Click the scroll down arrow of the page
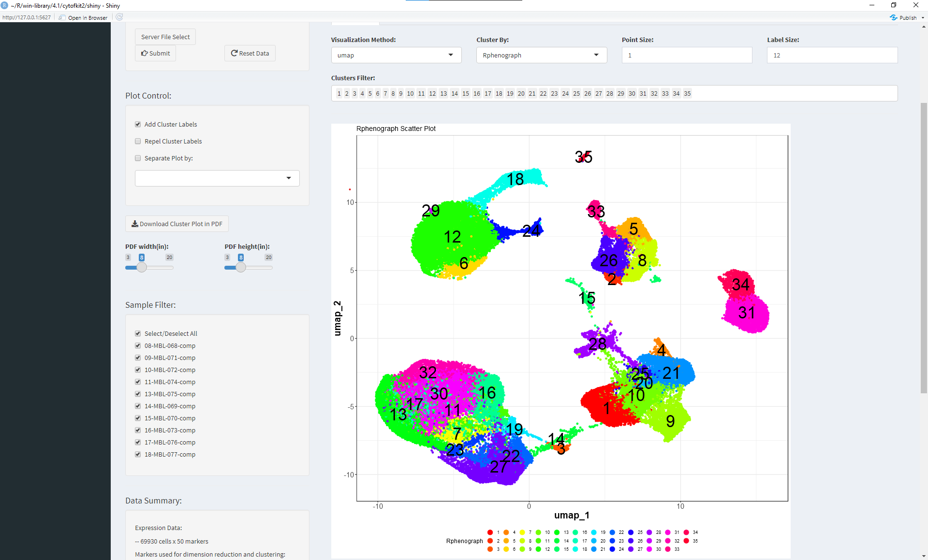The image size is (928, 560). pyautogui.click(x=924, y=556)
